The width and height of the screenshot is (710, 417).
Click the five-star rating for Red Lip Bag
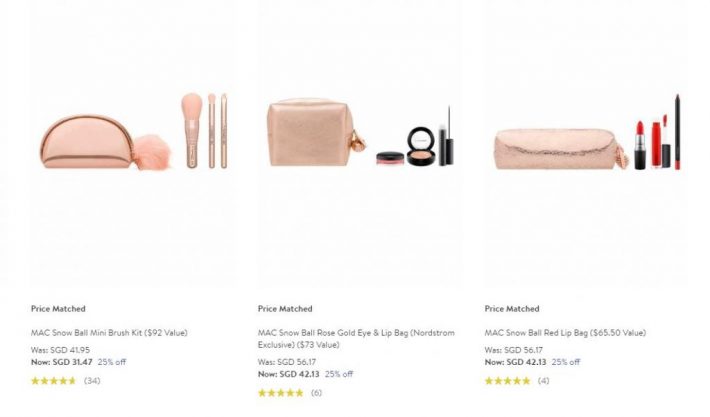[507, 381]
